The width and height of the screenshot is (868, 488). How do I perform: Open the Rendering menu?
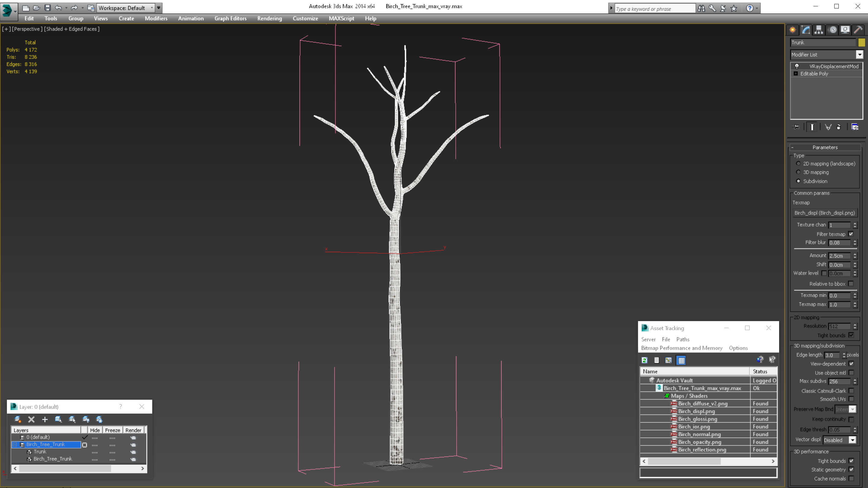(x=269, y=18)
